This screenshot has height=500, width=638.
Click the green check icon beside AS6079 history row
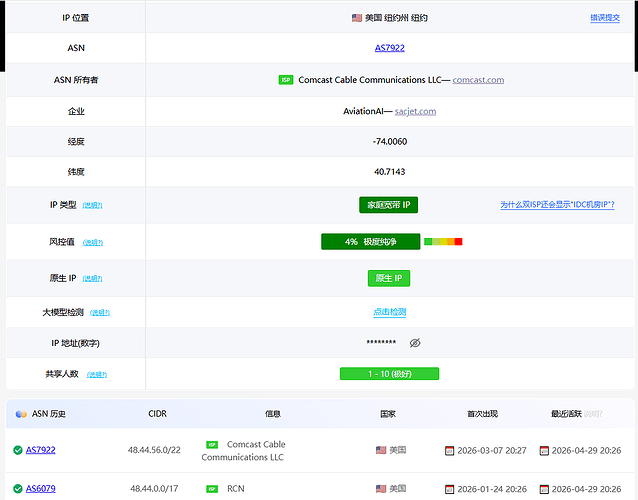17,489
